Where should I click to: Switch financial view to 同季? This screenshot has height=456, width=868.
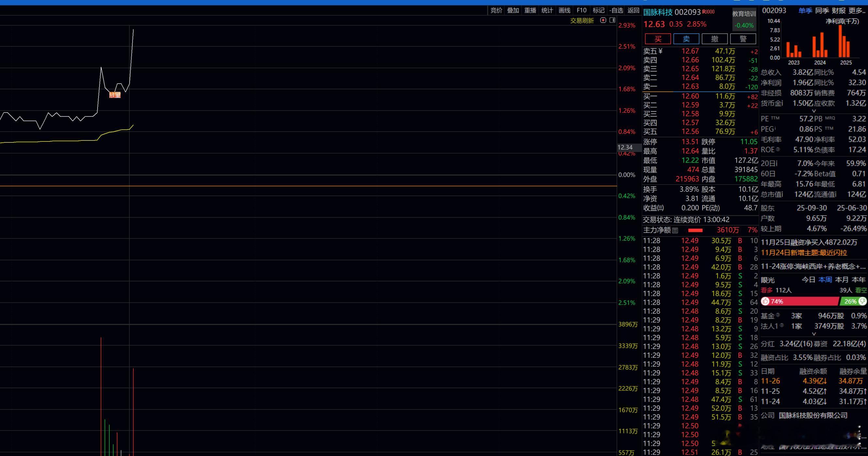(822, 11)
